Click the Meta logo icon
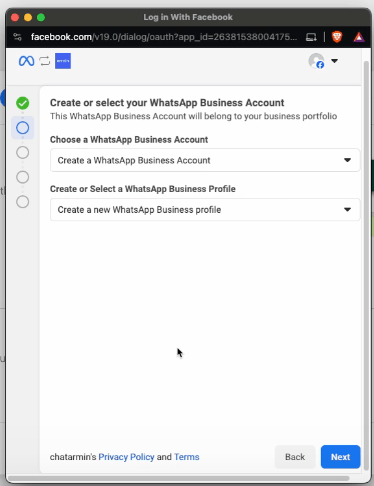 point(26,61)
